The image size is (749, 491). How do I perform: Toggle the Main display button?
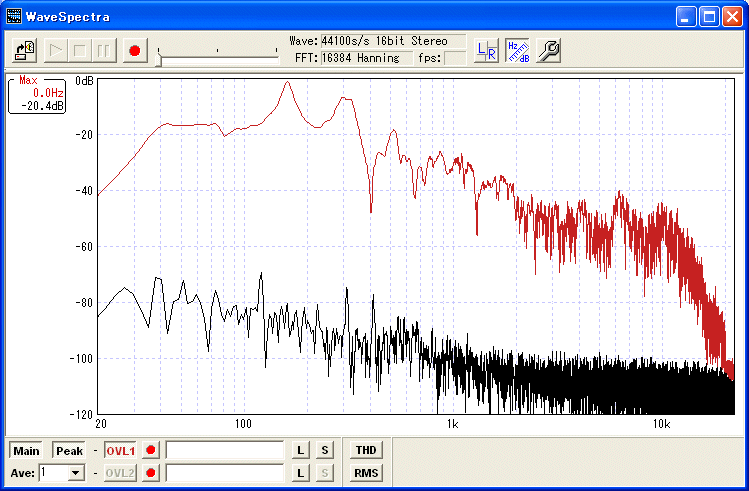pyautogui.click(x=27, y=451)
